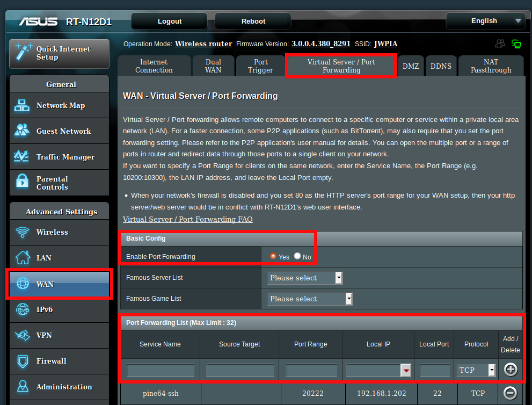The height and width of the screenshot is (405, 532).
Task: Click the pine64-ssh service name cell
Action: click(161, 394)
